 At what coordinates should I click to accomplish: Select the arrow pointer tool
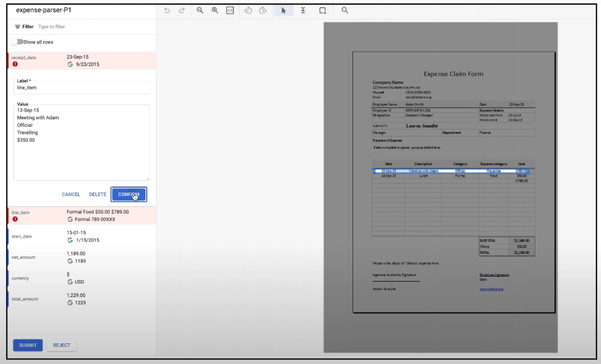[x=283, y=10]
